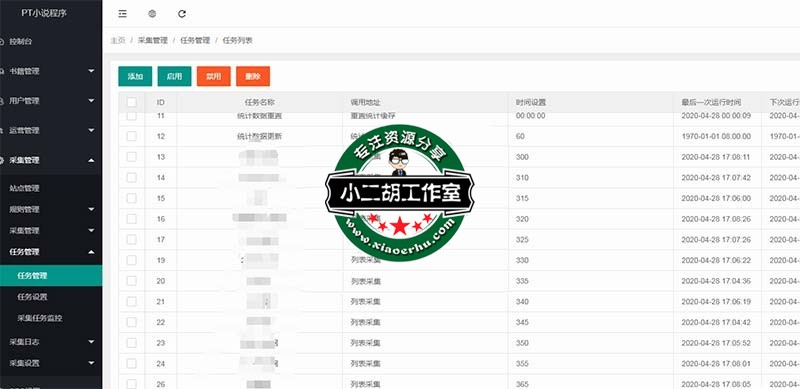This screenshot has height=389, width=800.
Task: Click the 采集管理 gear icon in sidebar
Action: pyautogui.click(x=3, y=160)
